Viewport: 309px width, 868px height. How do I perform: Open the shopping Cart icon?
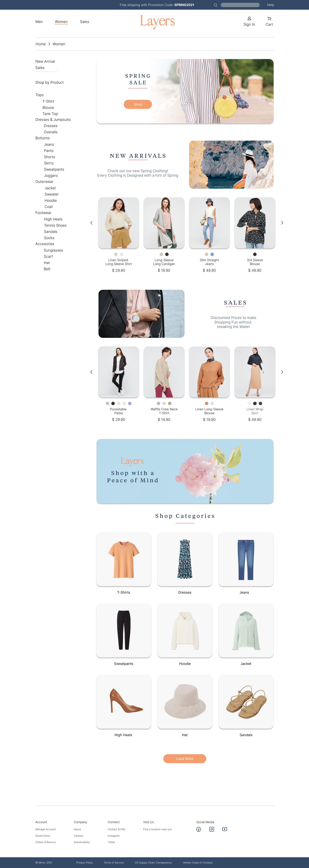pos(269,18)
